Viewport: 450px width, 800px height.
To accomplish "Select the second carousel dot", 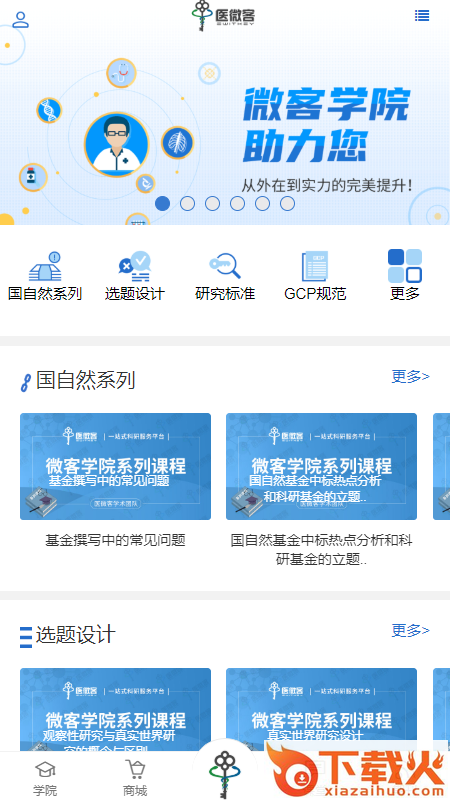I will pos(187,204).
